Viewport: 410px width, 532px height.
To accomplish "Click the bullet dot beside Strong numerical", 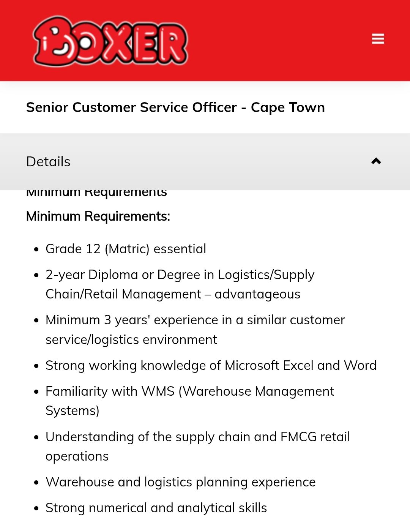I will coord(36,509).
